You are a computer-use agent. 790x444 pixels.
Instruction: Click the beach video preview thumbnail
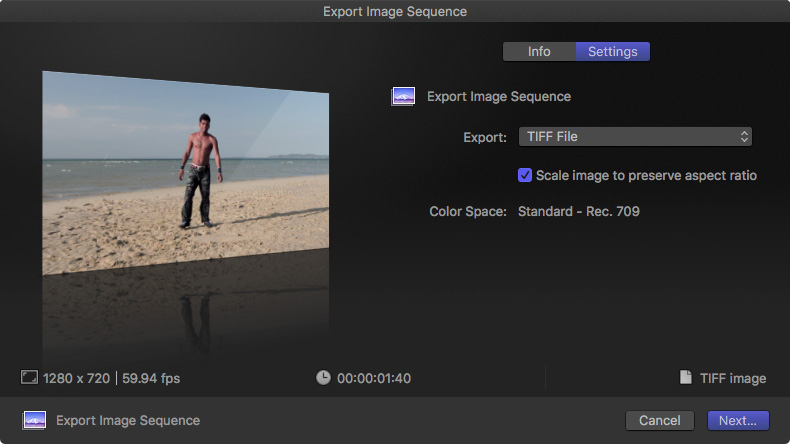tap(185, 173)
